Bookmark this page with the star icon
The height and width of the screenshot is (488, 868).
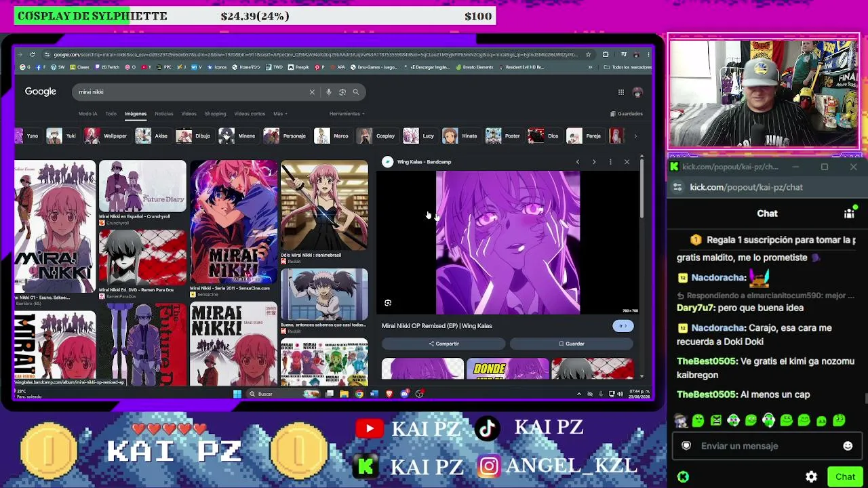pyautogui.click(x=588, y=54)
